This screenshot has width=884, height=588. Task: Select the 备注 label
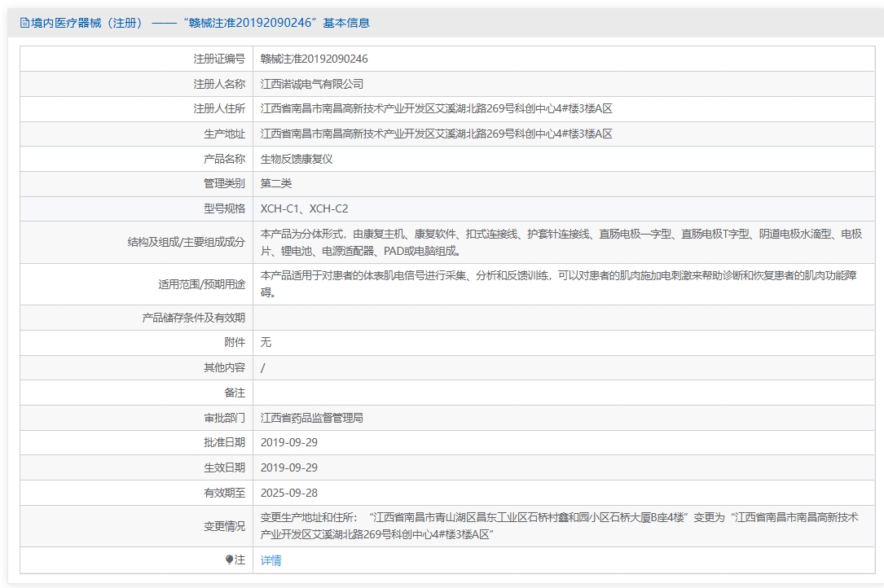click(235, 393)
